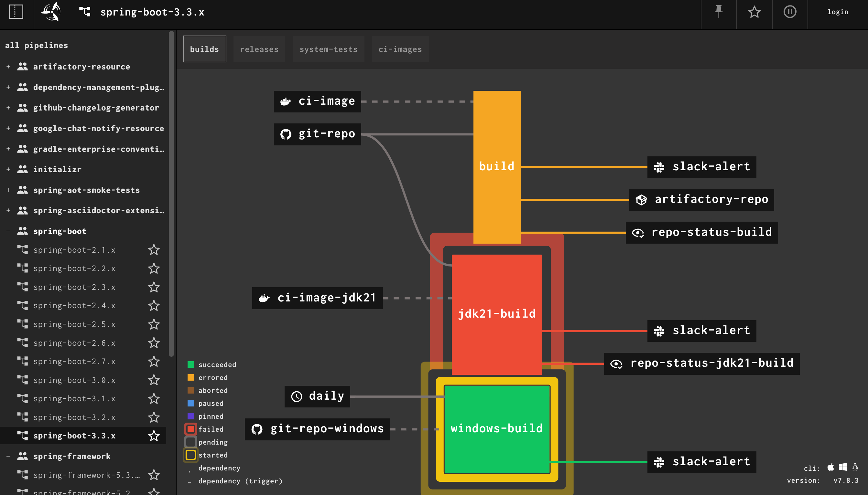Image resolution: width=868 pixels, height=495 pixels.
Task: Open the green windows-build job box
Action: coord(496,428)
